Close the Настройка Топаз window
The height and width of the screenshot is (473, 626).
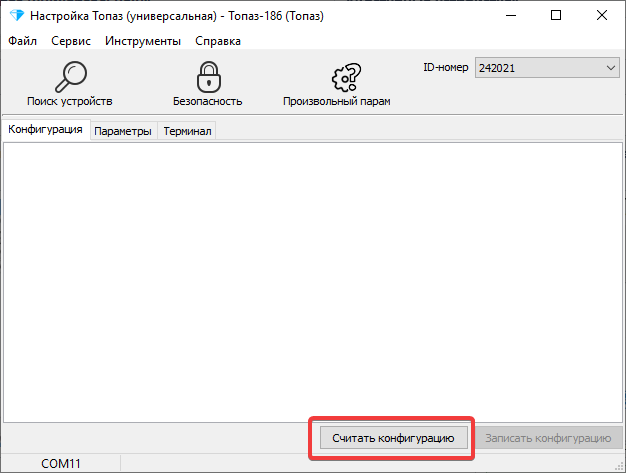(602, 15)
